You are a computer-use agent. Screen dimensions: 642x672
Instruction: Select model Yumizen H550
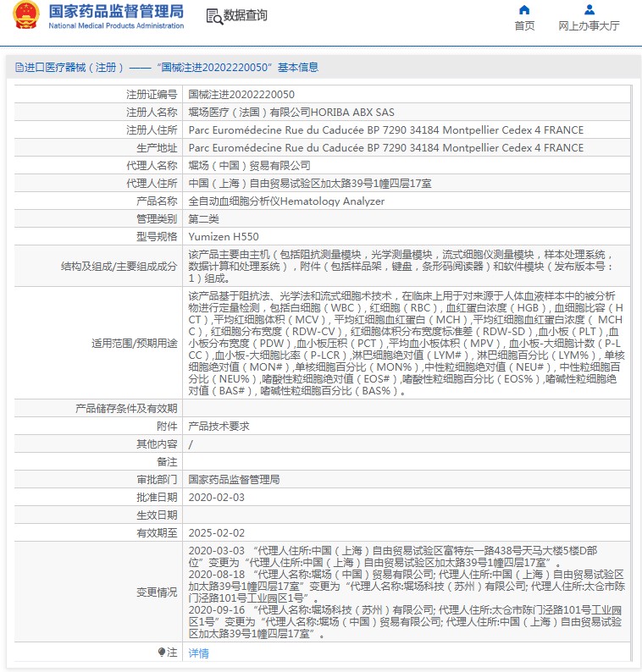coord(224,237)
